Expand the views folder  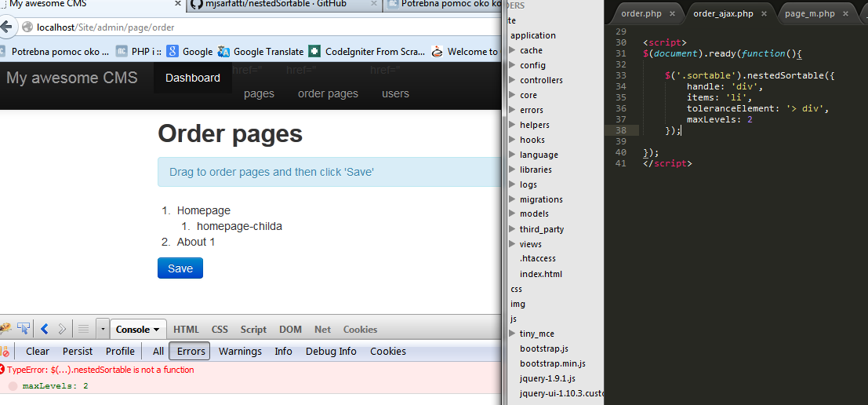click(511, 244)
